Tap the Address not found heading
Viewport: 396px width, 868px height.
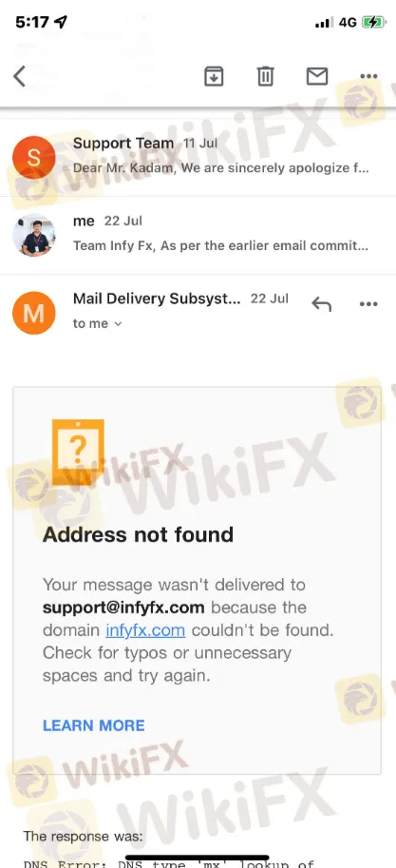pos(139,534)
